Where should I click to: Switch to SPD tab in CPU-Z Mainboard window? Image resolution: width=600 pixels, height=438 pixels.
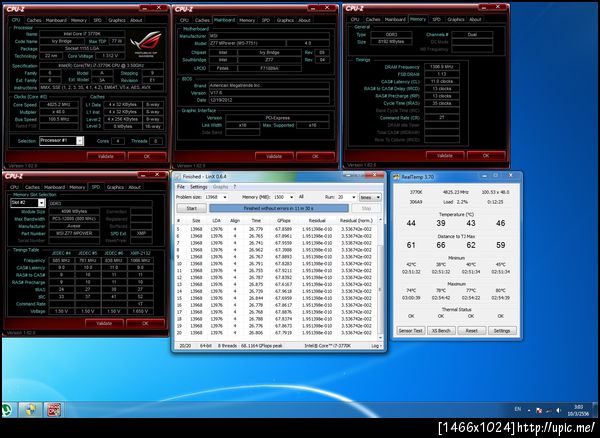tap(266, 20)
